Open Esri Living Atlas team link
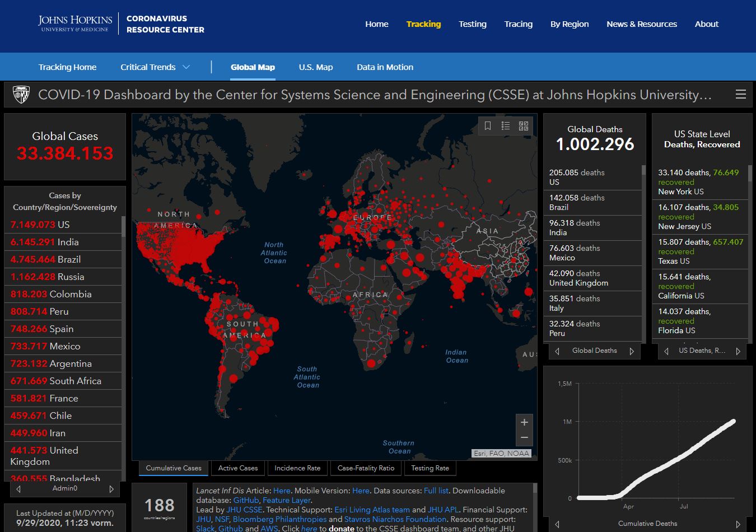The image size is (756, 532). coord(372,510)
